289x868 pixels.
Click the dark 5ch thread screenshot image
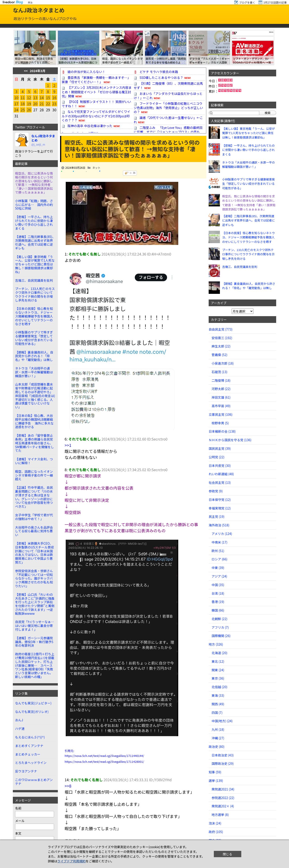122,638
